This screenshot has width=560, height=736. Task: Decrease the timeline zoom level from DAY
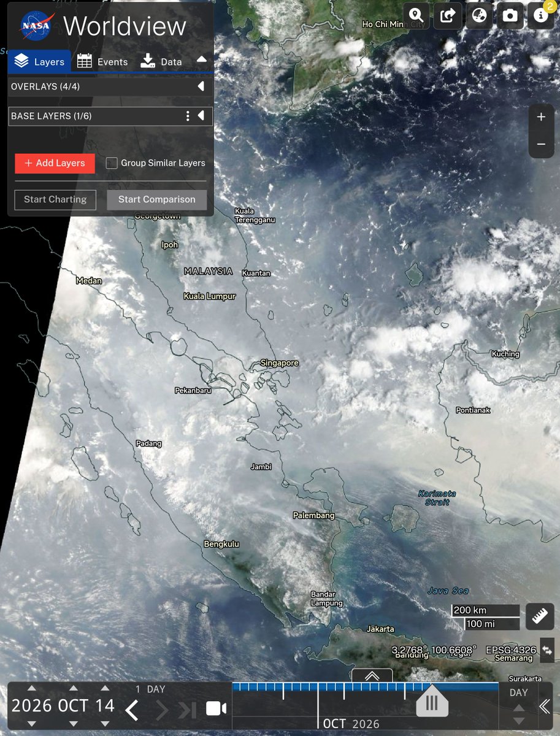[x=519, y=721]
